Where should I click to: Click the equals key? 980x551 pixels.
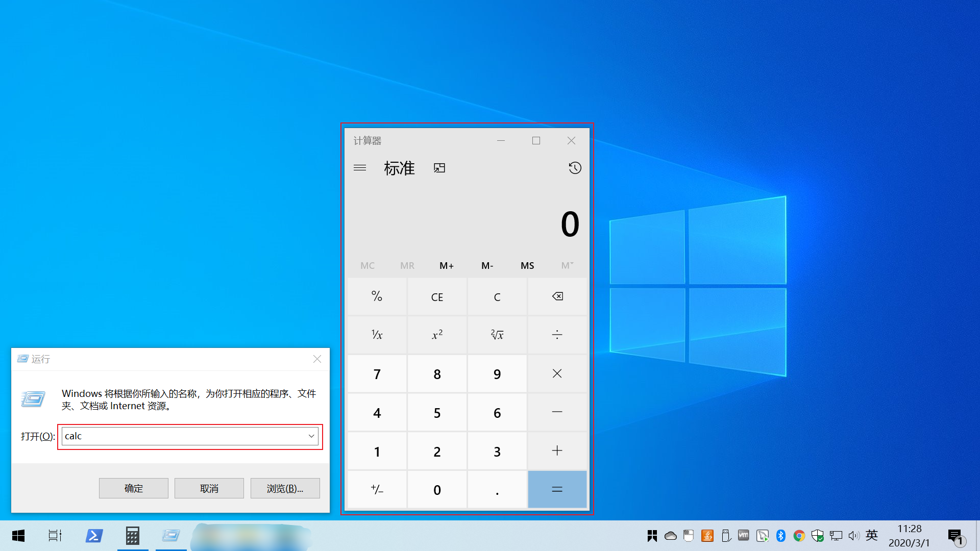point(557,490)
